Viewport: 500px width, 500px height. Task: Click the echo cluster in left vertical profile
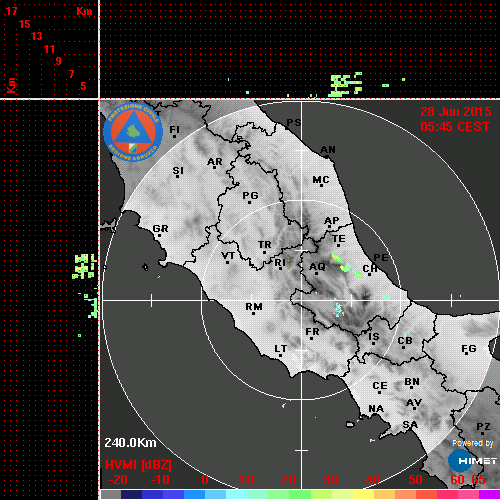click(85, 266)
